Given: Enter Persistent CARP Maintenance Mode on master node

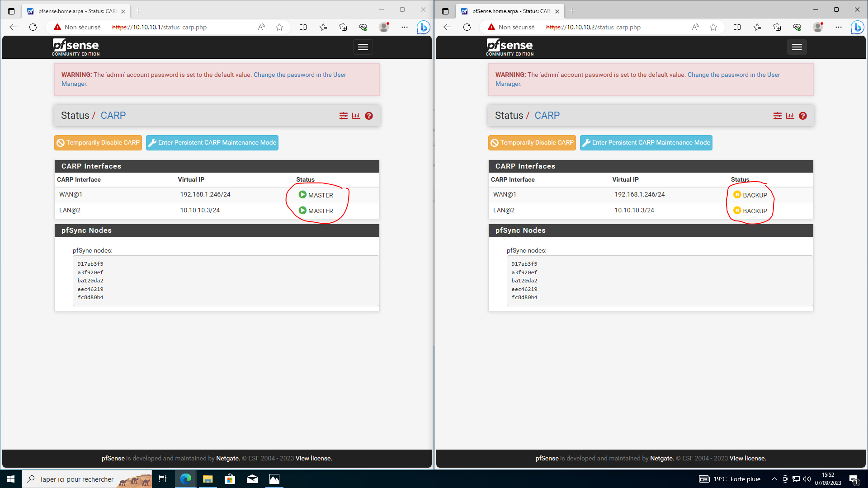Looking at the screenshot, I should 212,143.
